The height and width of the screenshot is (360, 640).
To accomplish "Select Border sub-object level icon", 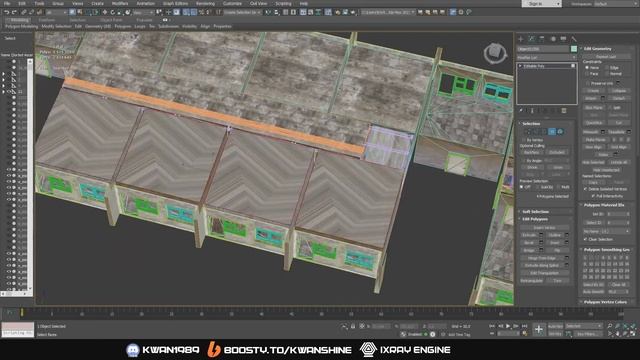I will tap(544, 132).
